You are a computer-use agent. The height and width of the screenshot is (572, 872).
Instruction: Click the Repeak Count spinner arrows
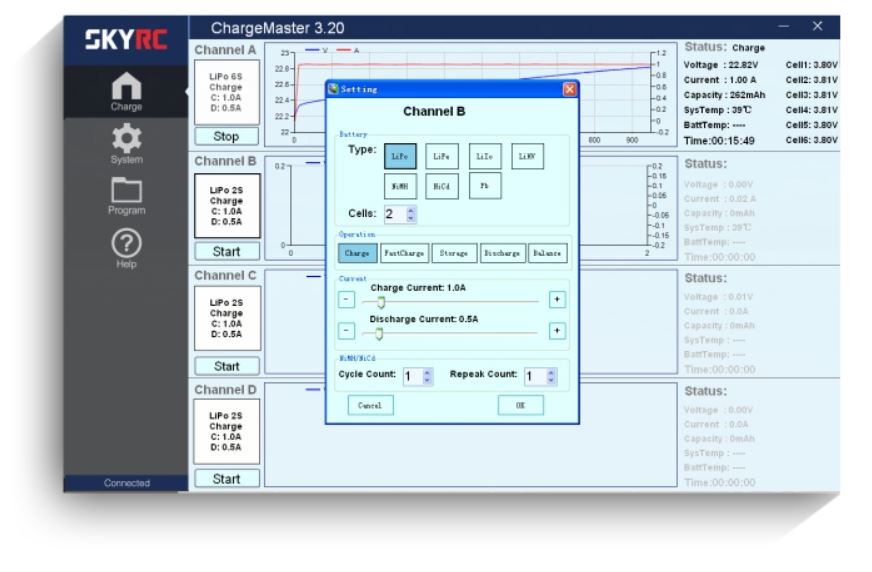point(551,376)
